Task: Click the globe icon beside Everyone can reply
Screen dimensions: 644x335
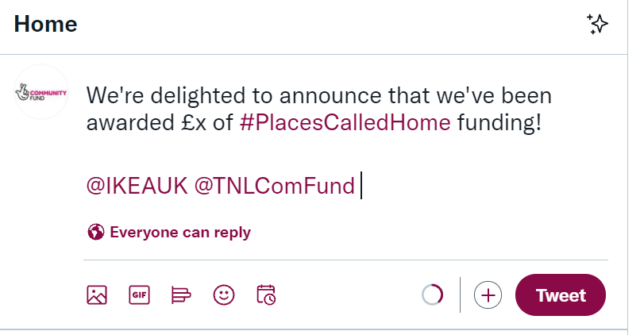Action: (x=96, y=232)
